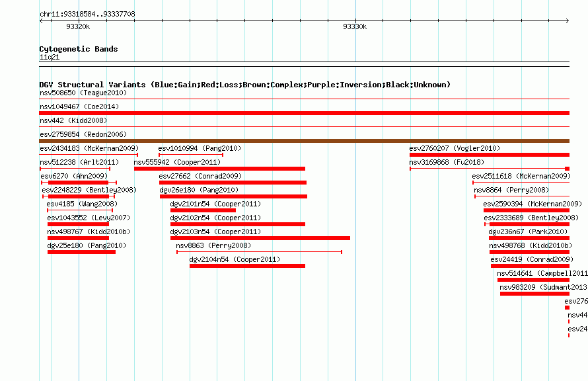This screenshot has width=588, height=381.
Task: Click nsv498767 (Kidd2010b) variant label
Action: [89, 232]
